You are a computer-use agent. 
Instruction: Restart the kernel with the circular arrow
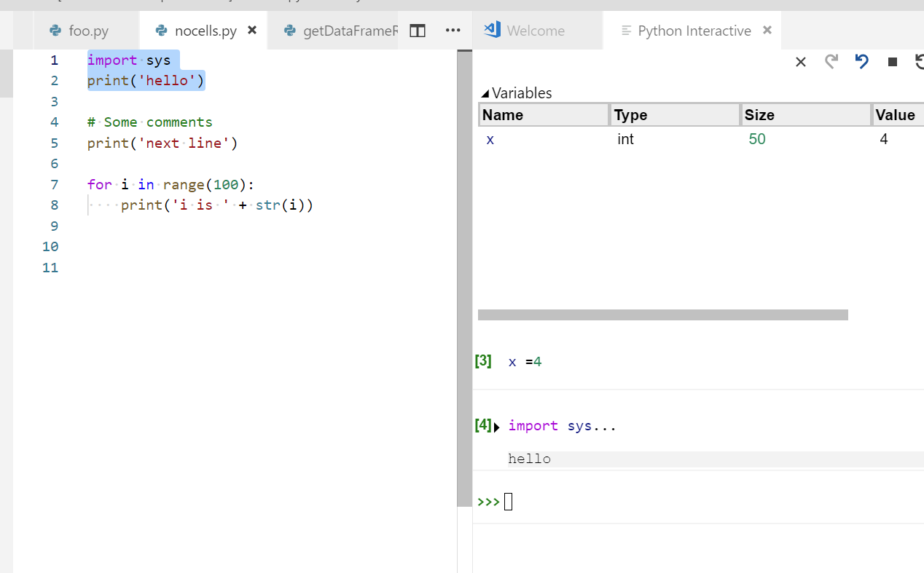919,62
